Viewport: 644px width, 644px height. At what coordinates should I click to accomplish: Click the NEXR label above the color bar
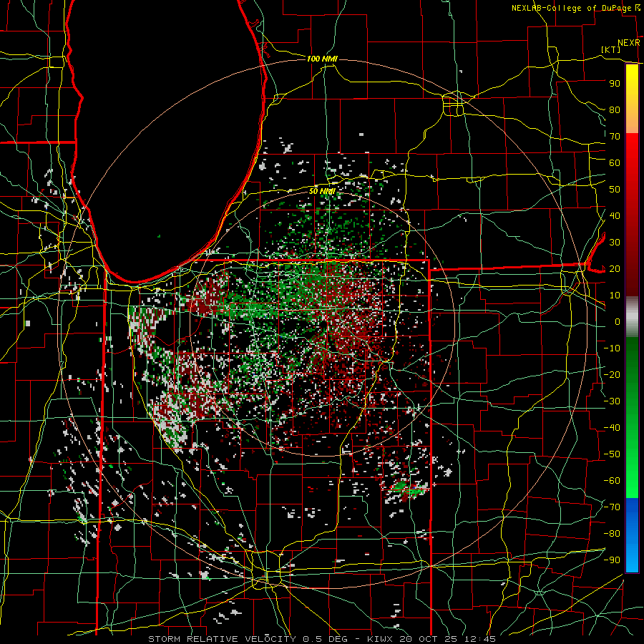(x=629, y=43)
